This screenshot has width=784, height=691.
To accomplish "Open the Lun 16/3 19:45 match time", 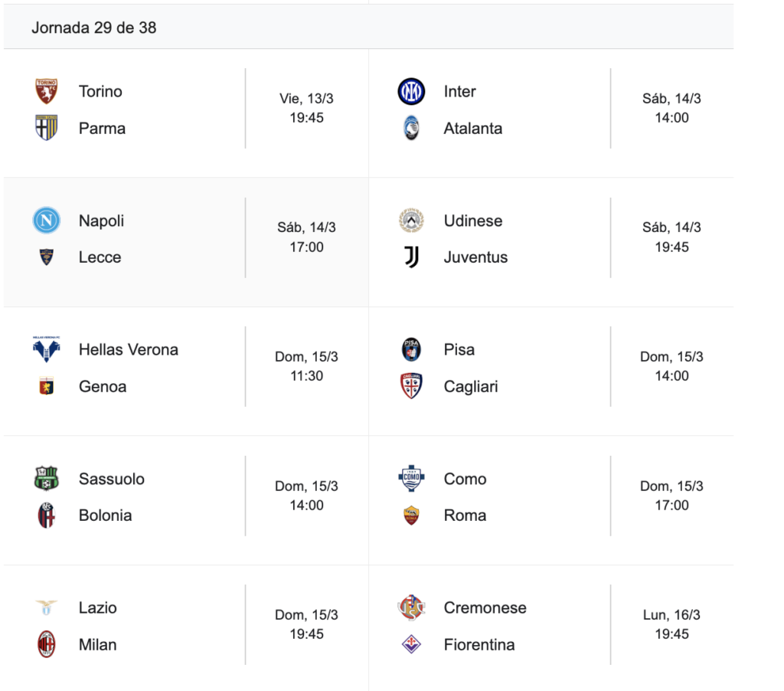I will coord(671,624).
